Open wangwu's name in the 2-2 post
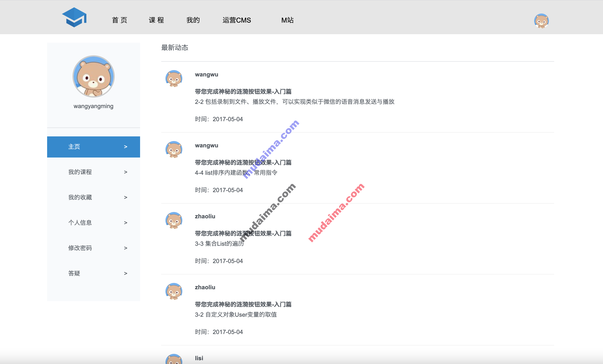 207,75
